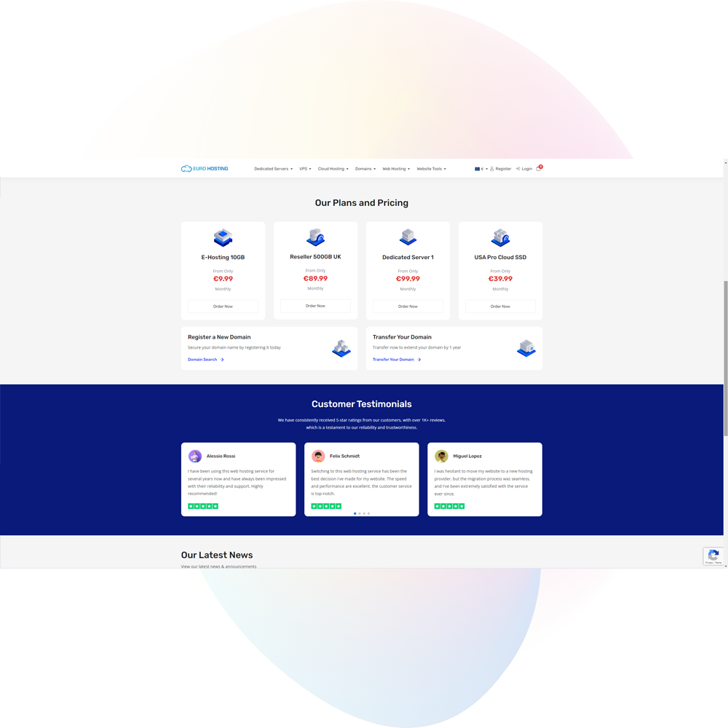Select the Website Tools menu
The width and height of the screenshot is (728, 728).
431,168
